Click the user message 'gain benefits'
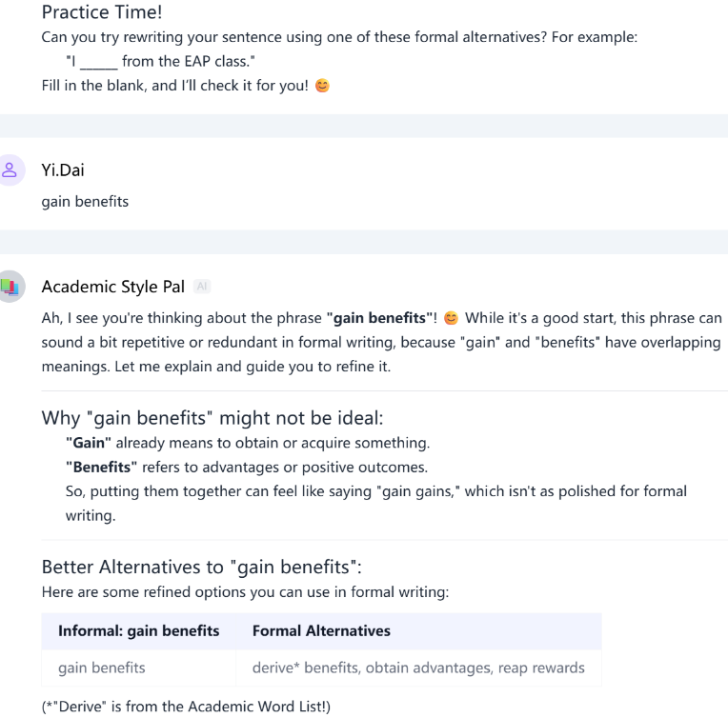Image resolution: width=728 pixels, height=718 pixels. coord(85,202)
